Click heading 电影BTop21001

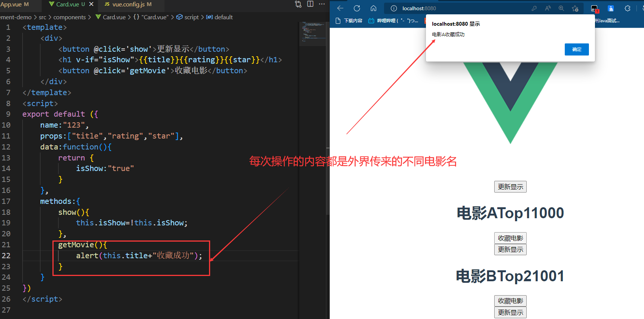point(510,276)
